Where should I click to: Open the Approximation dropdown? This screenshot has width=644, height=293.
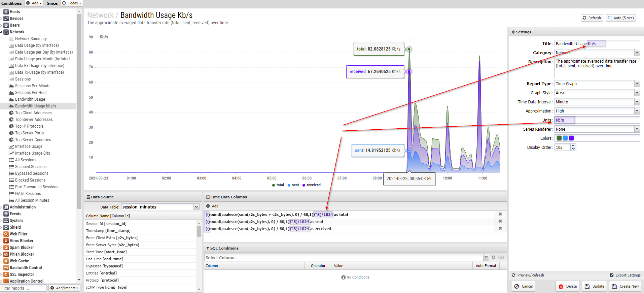(x=637, y=111)
